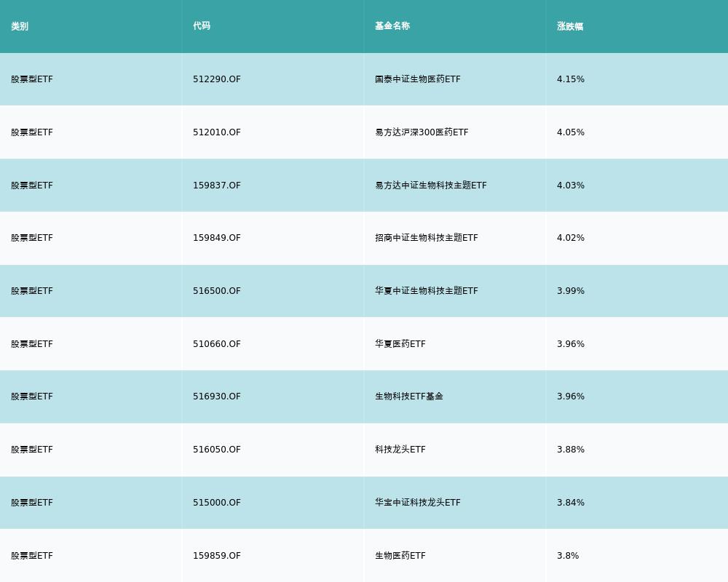
Task: Click the 3.8% value
Action: coord(568,556)
